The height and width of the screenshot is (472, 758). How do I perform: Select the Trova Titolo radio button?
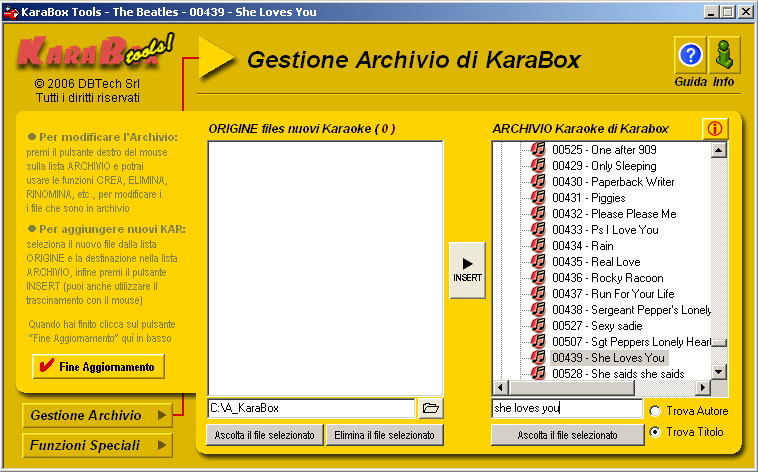pyautogui.click(x=655, y=432)
